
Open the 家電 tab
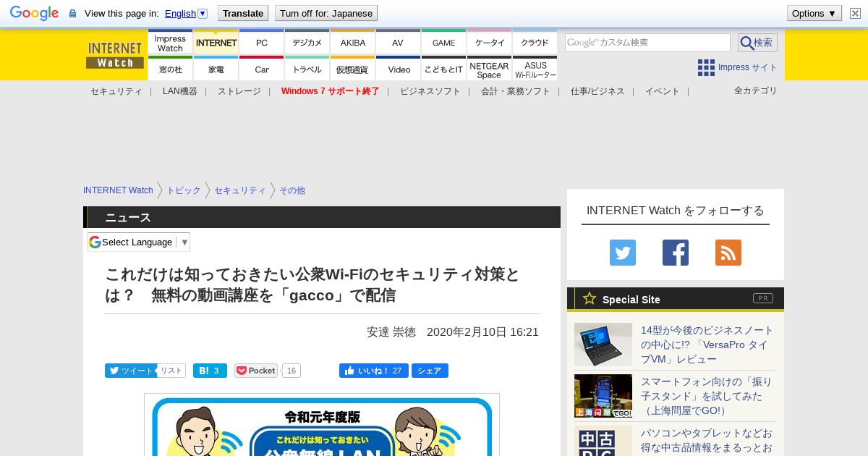[x=216, y=69]
